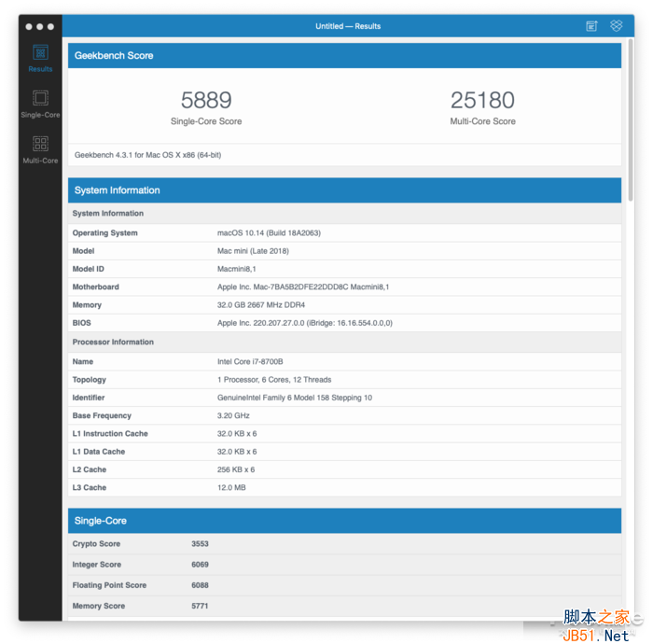Screen dimensions: 653x644
Task: Select the BIOS row label
Action: (x=82, y=323)
